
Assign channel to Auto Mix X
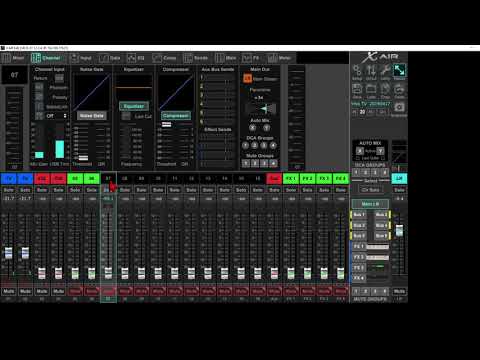pyautogui.click(x=253, y=128)
